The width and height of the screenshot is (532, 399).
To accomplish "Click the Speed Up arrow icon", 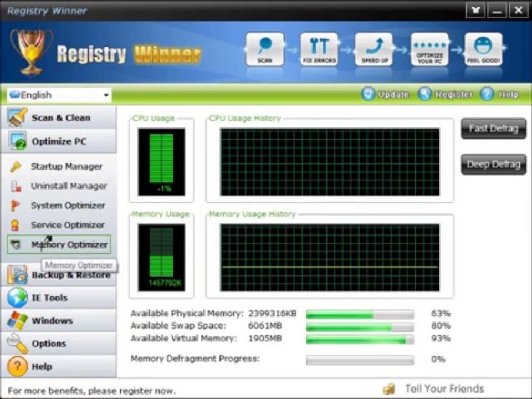I will (x=374, y=49).
